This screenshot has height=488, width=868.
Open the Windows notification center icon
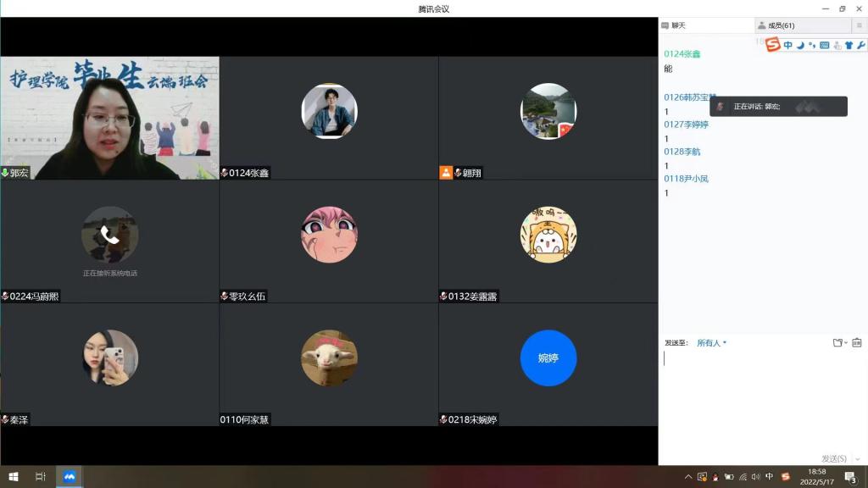click(x=849, y=477)
